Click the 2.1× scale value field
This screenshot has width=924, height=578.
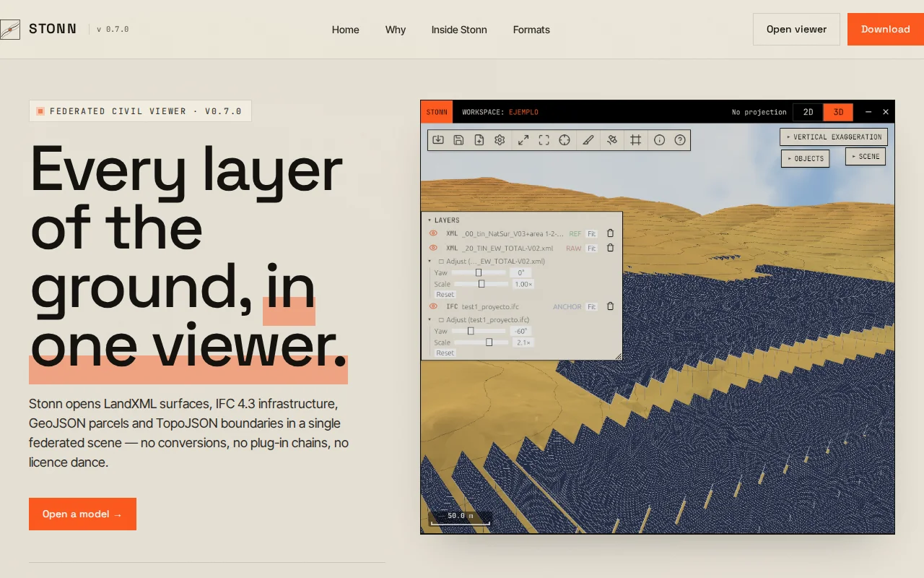[x=523, y=342]
